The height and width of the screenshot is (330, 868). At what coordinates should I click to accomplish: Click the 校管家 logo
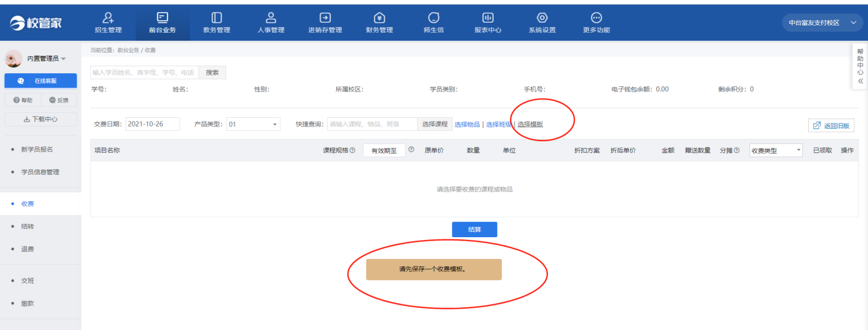(36, 23)
